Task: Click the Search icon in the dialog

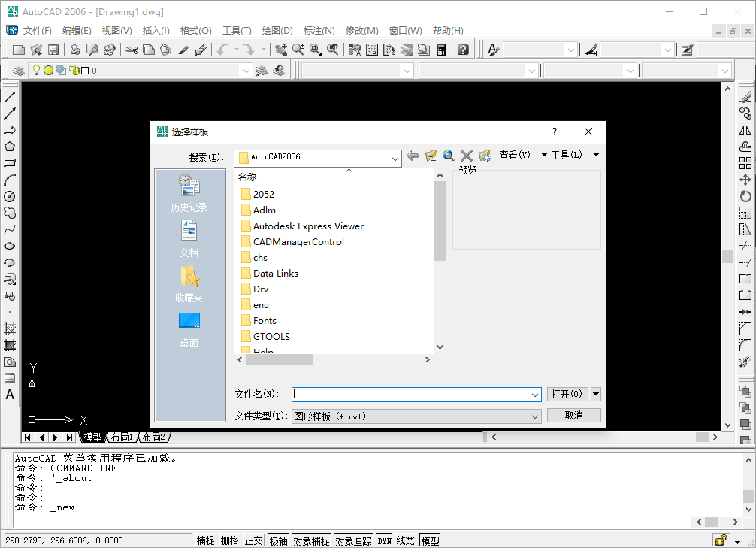Action: tap(448, 156)
